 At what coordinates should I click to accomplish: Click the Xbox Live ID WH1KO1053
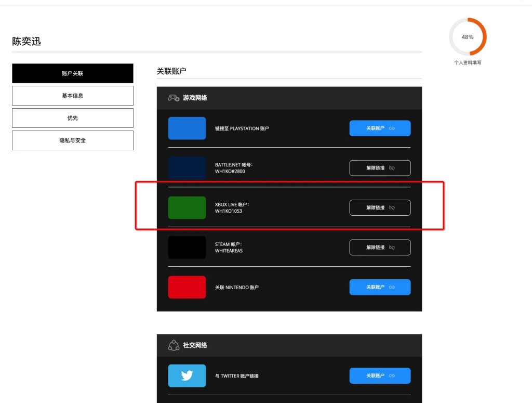pos(229,211)
